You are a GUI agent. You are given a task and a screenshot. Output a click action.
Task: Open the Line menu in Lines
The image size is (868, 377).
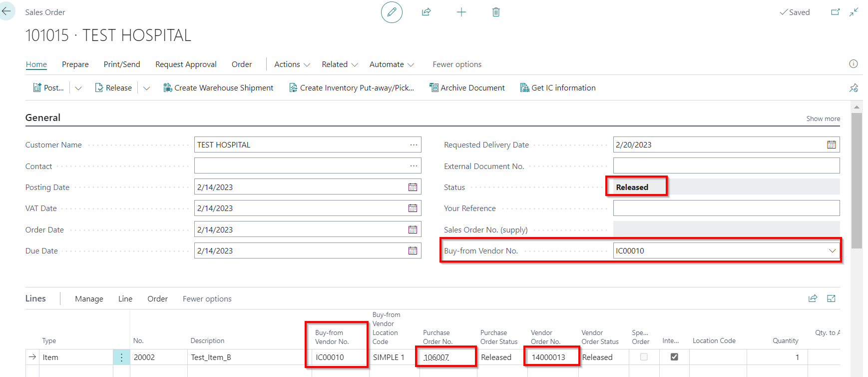[x=125, y=299]
